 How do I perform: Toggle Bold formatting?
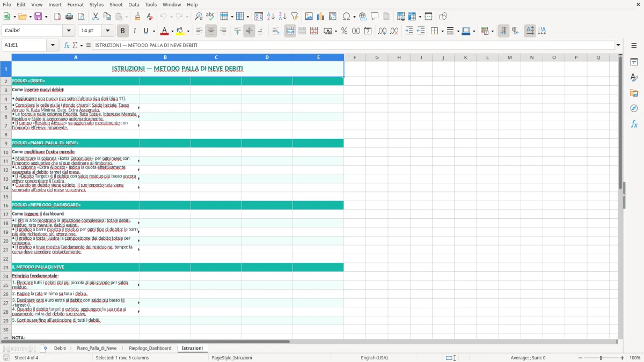pyautogui.click(x=123, y=31)
